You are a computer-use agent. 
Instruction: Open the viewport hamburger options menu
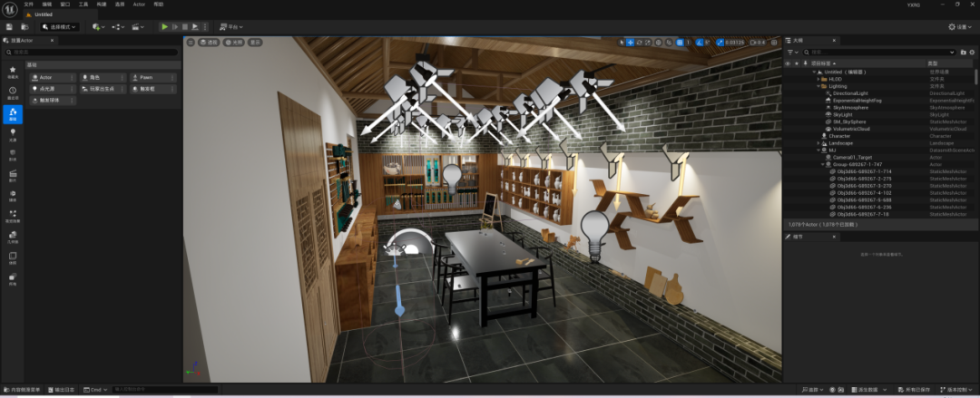point(191,43)
